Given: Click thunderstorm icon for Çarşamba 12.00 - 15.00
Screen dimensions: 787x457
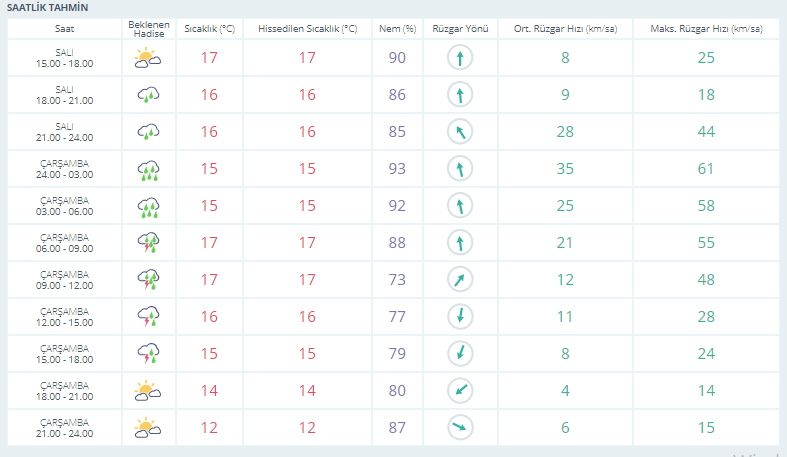Looking at the screenshot, I should coord(149,317).
